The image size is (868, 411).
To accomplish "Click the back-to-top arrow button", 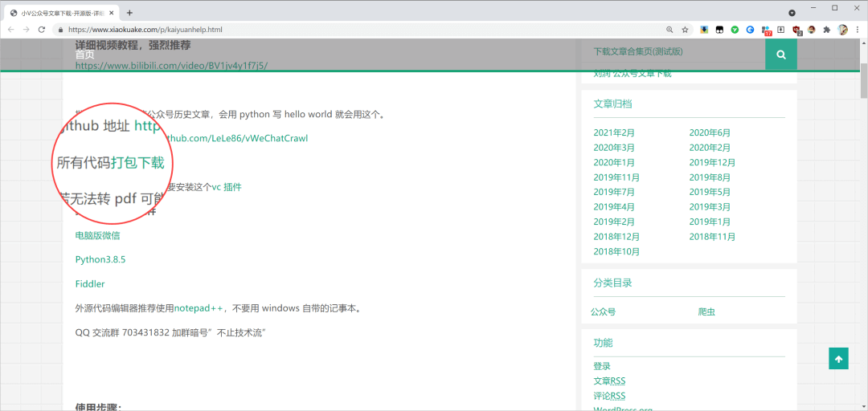I will pyautogui.click(x=838, y=359).
